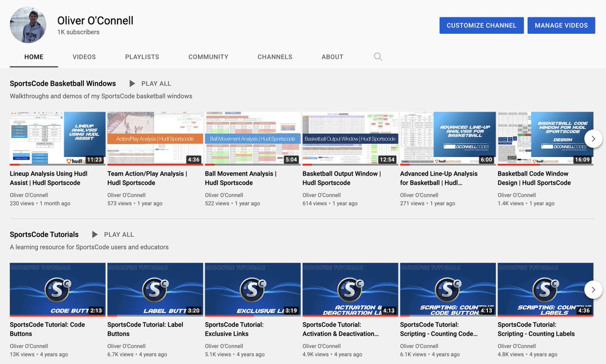Viewport: 606px width, 364px height.
Task: Open Scripting Counting Labels tutorial thumbnail
Action: [545, 290]
